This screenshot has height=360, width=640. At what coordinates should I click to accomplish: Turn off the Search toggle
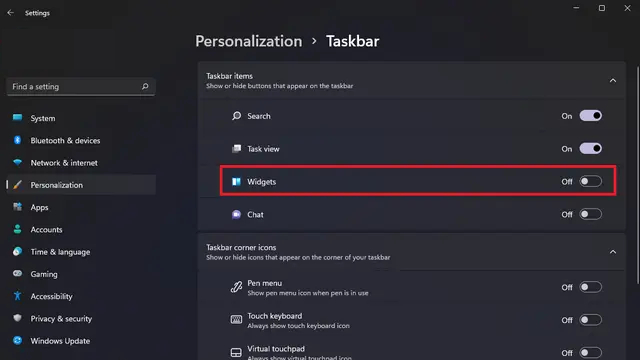pyautogui.click(x=590, y=116)
